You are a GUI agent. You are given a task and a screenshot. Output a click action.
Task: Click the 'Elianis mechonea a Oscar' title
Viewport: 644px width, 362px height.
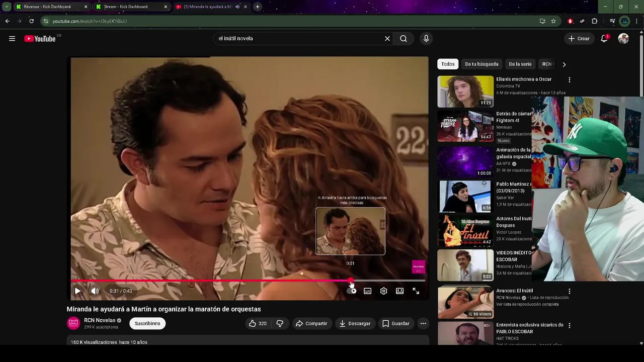point(524,79)
